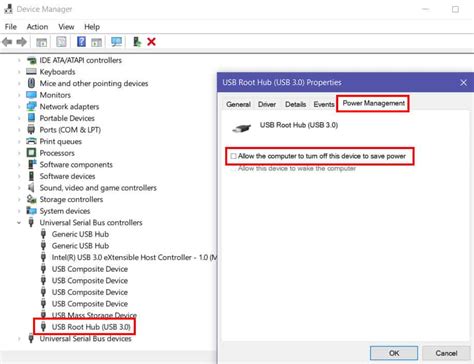The image size is (474, 364).
Task: Expand Mice and other pointing devices
Action: [x=19, y=84]
